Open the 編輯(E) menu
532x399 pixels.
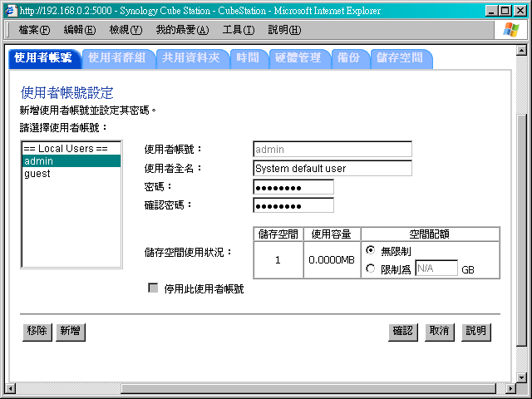[80, 30]
